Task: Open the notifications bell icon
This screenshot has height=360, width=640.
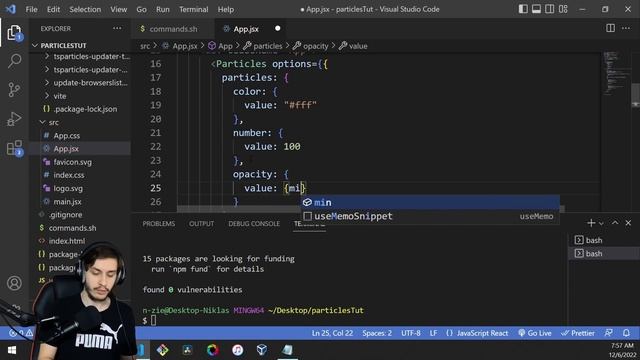Action: [626, 333]
